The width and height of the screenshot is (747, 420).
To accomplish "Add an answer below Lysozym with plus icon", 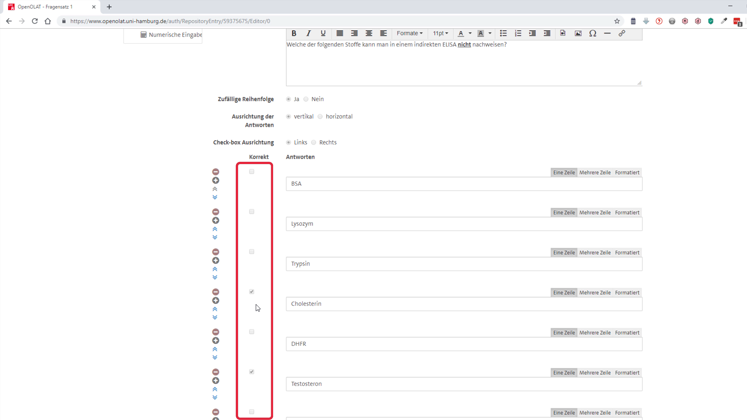I will (x=215, y=221).
